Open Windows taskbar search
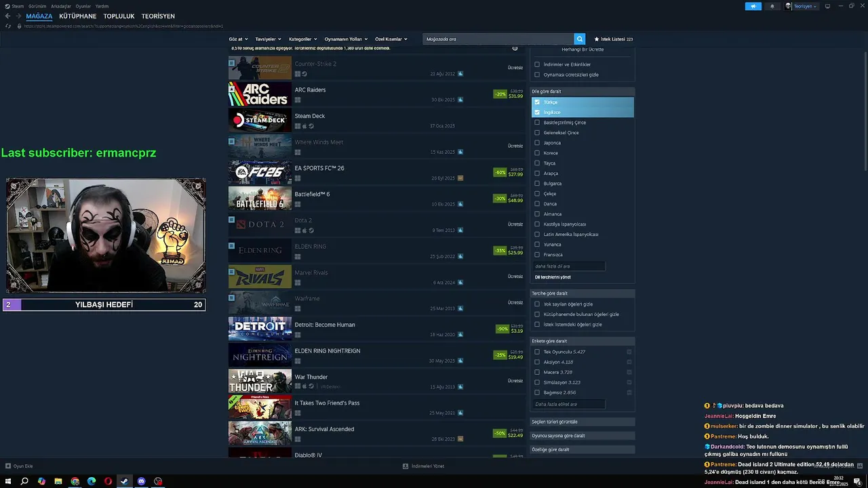 [24, 481]
